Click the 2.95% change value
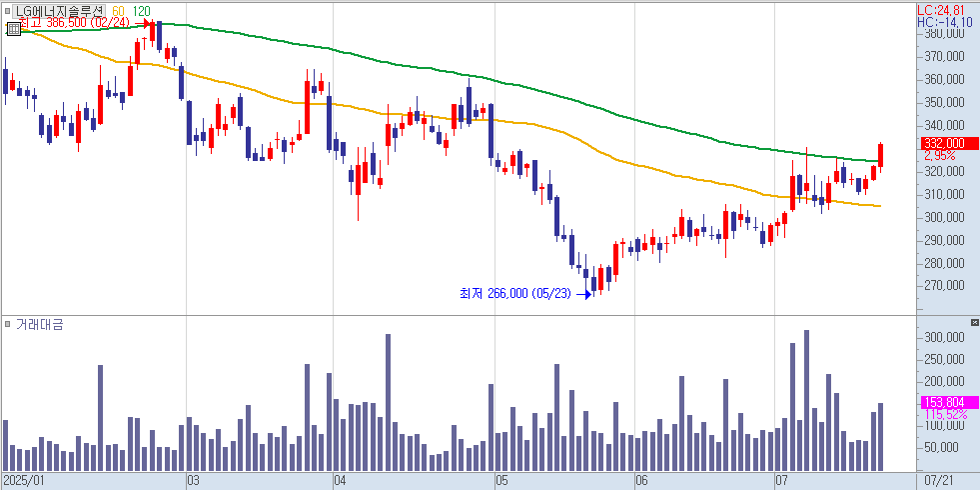 click(939, 155)
